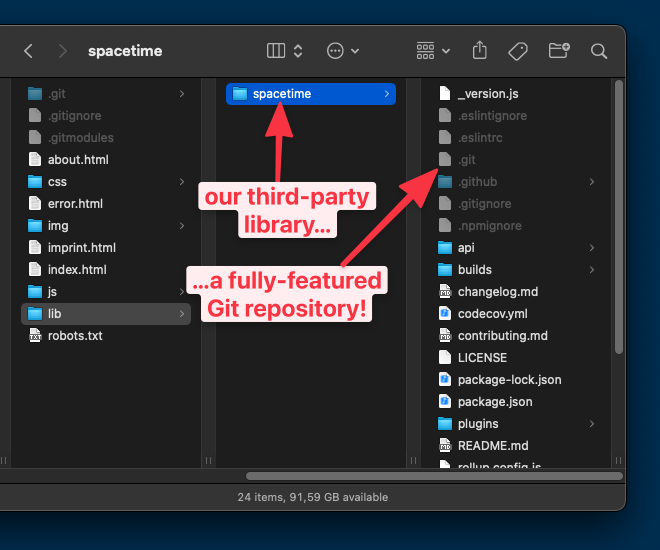The height and width of the screenshot is (550, 660).
Task: Click the Finder back navigation arrow
Action: (28, 51)
